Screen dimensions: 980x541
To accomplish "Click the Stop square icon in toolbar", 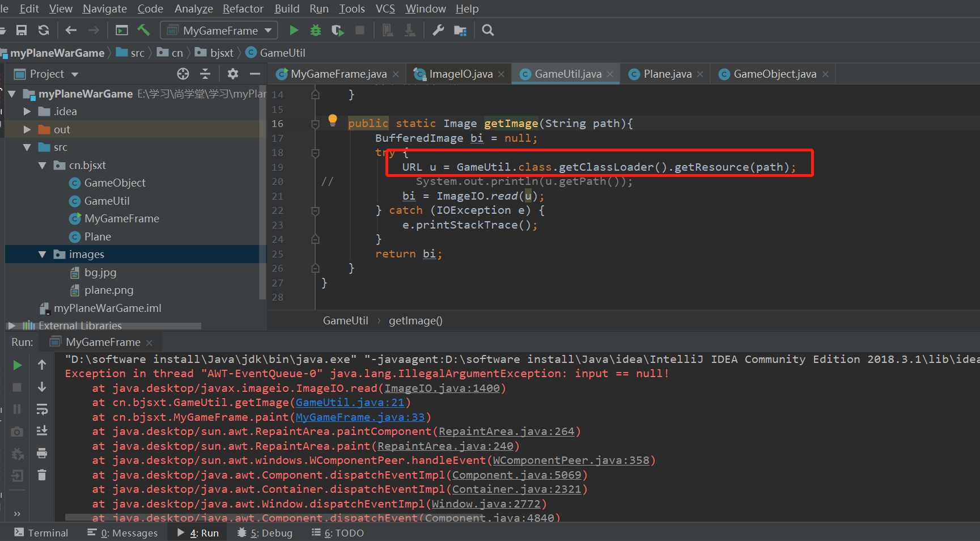I will tap(360, 30).
